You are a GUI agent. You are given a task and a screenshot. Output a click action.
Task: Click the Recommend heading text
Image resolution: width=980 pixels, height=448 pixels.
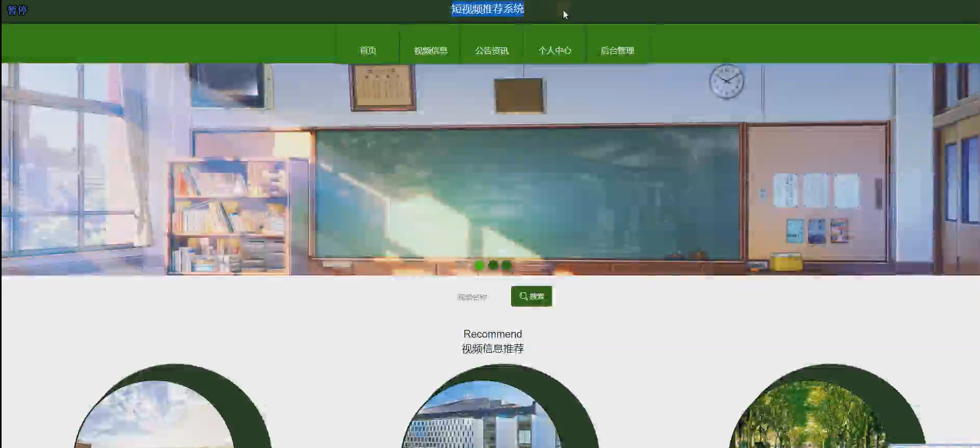[493, 334]
